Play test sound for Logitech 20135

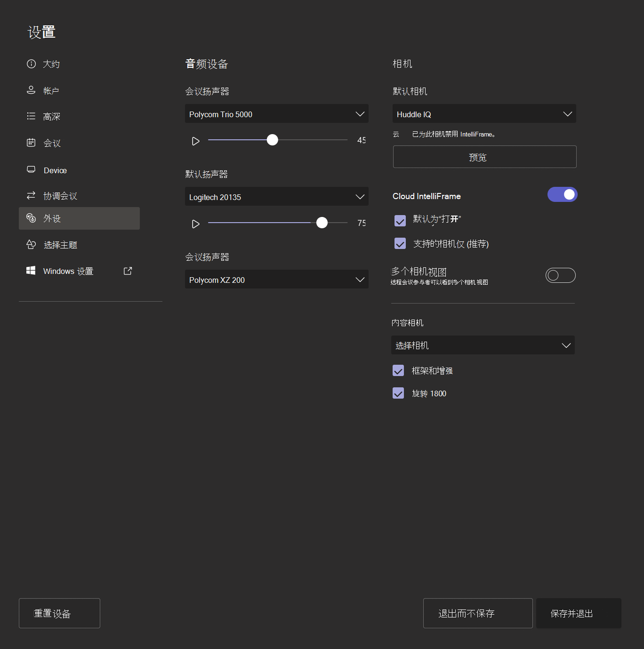pyautogui.click(x=196, y=224)
